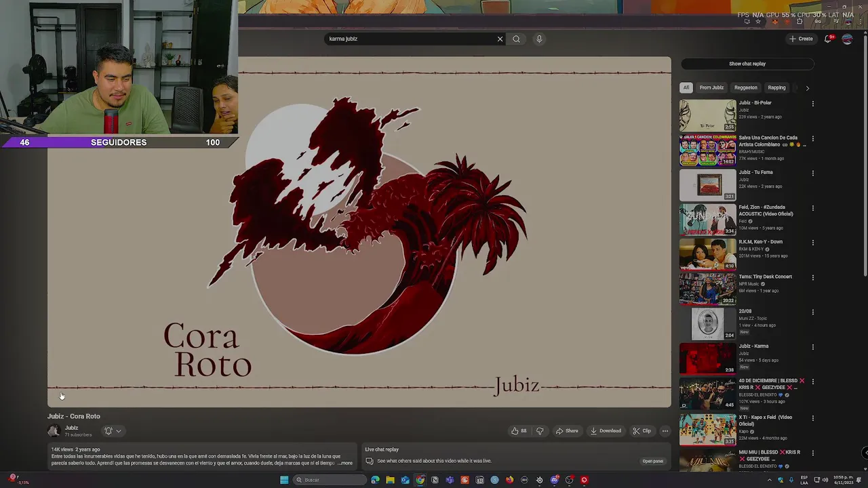Viewport: 868px width, 488px height.
Task: Open options menu for Jubiz - Tu Fama
Action: [x=812, y=173]
